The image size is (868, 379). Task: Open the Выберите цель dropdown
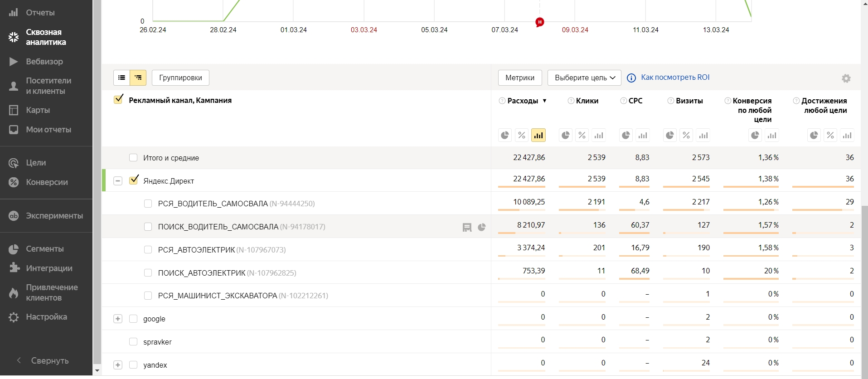point(584,78)
